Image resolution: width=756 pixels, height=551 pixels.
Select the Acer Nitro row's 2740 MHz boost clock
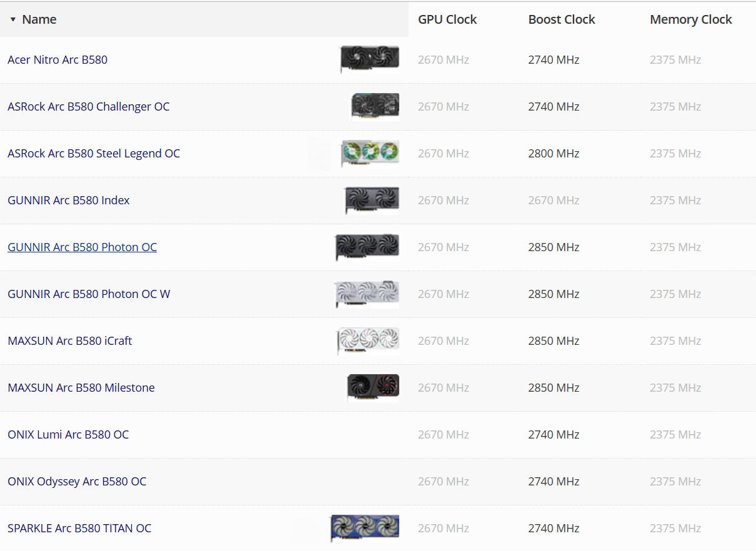(x=554, y=60)
